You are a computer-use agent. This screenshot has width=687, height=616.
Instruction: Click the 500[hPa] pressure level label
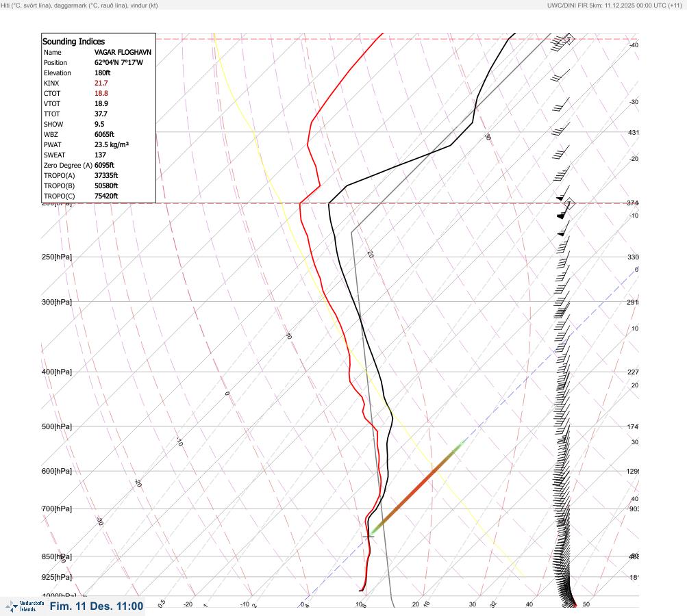click(x=57, y=427)
